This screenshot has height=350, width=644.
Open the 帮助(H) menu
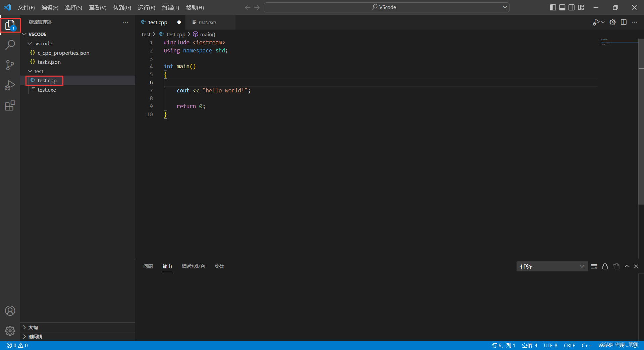point(195,7)
